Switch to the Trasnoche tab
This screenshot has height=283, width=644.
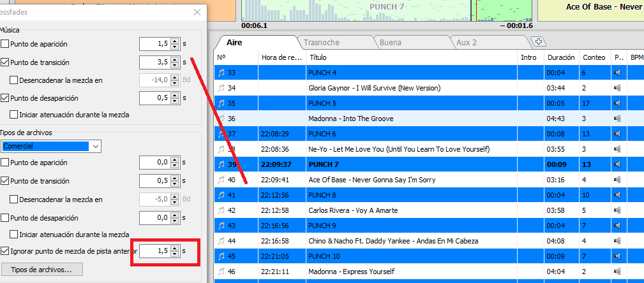coord(334,43)
